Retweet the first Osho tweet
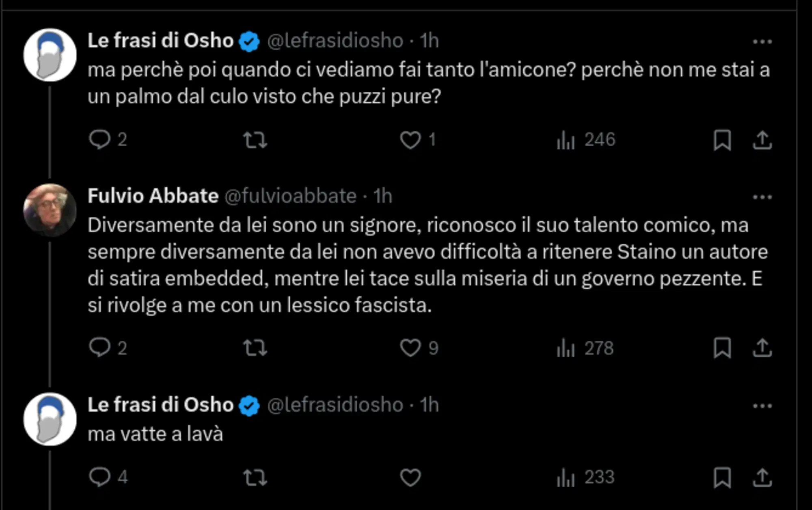Image resolution: width=812 pixels, height=510 pixels. pos(256,140)
